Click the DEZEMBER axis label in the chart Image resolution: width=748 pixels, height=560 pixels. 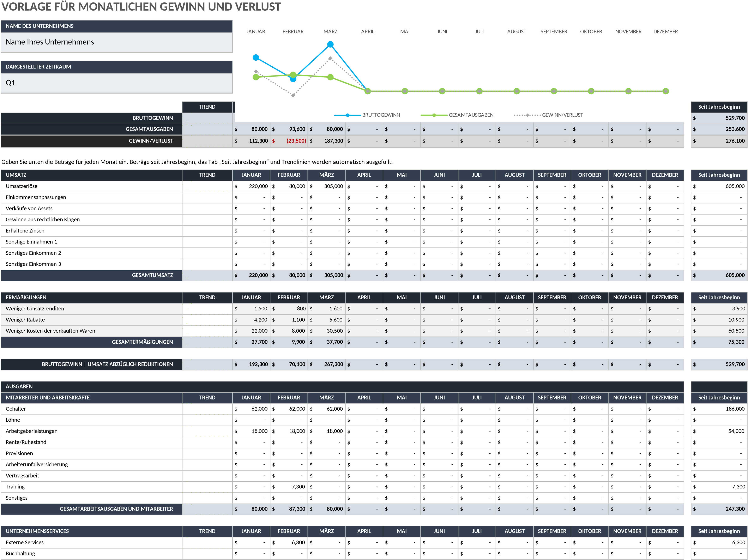coord(665,31)
